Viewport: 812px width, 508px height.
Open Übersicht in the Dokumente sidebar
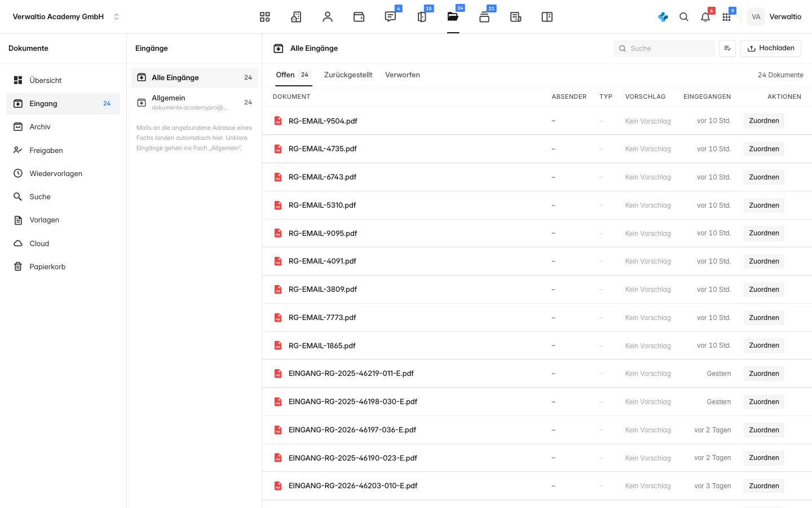pyautogui.click(x=63, y=81)
